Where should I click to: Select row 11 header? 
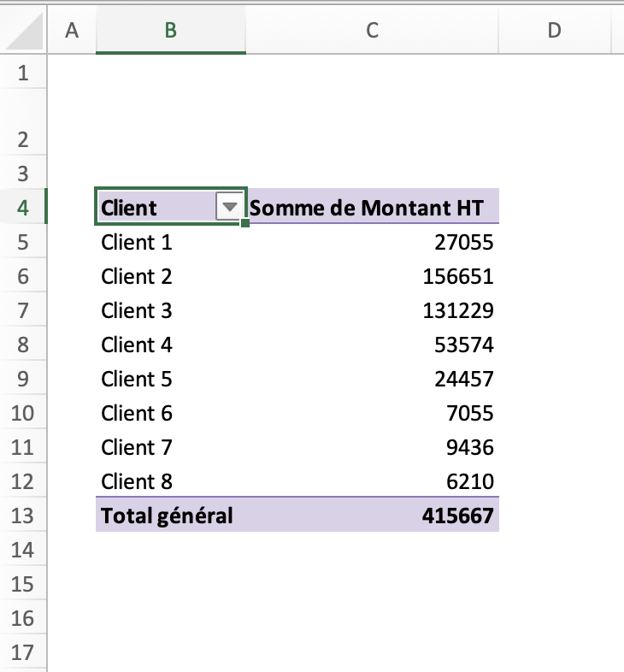pyautogui.click(x=23, y=447)
